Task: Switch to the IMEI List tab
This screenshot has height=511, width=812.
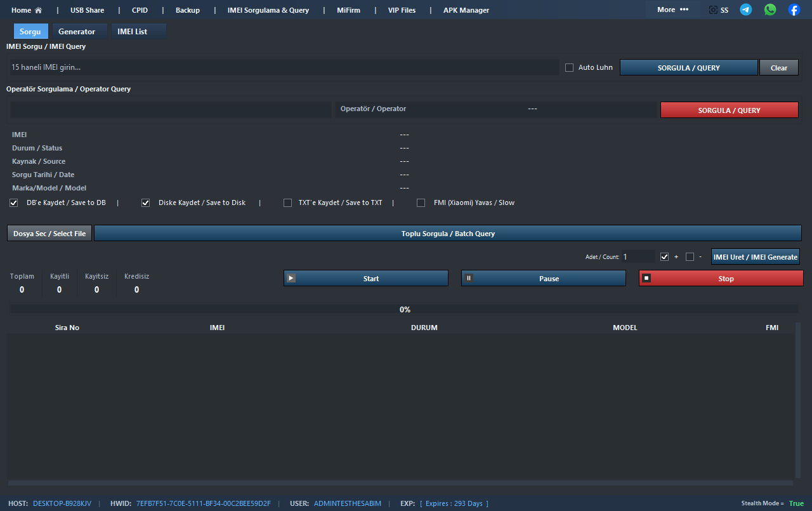Action: pyautogui.click(x=133, y=32)
